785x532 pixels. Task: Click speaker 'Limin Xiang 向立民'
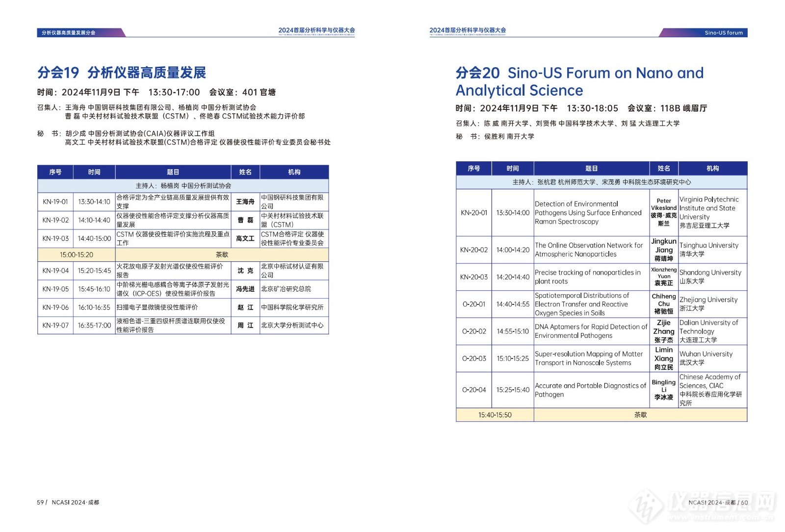pyautogui.click(x=664, y=358)
